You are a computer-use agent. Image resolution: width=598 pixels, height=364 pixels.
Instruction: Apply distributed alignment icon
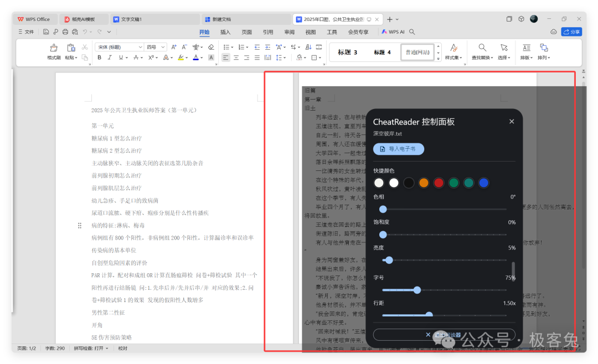coord(267,58)
